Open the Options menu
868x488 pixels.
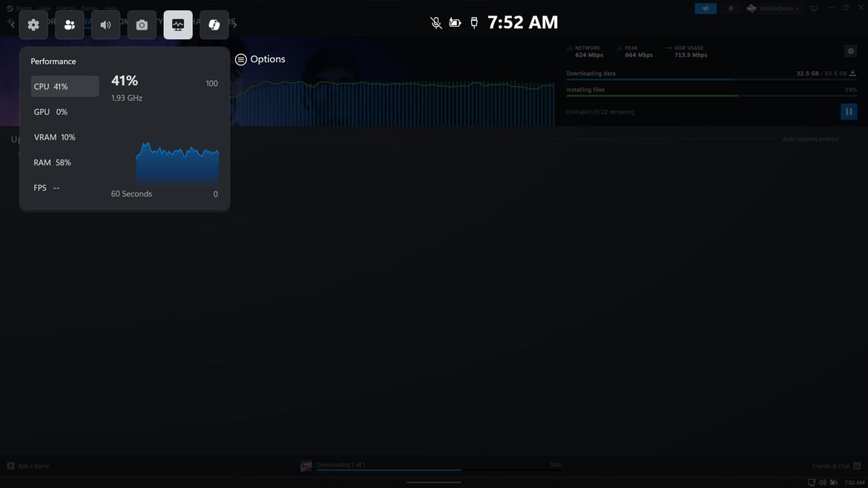tap(260, 59)
